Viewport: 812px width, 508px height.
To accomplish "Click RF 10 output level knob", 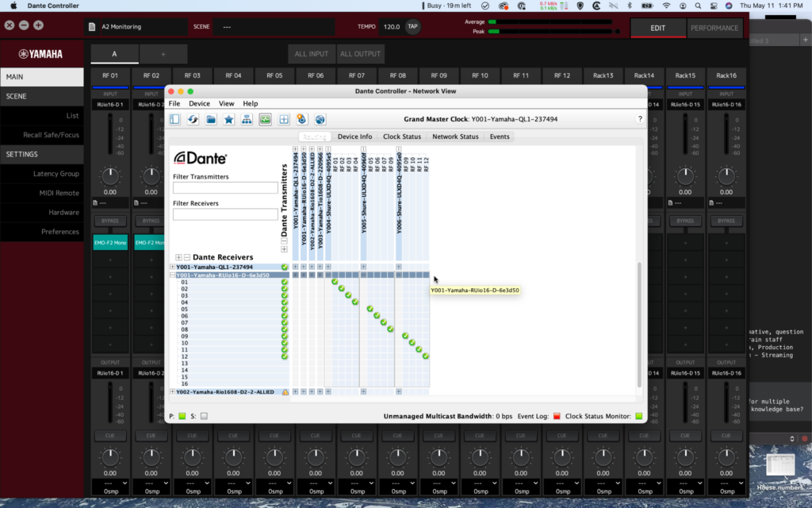I will pos(480,457).
